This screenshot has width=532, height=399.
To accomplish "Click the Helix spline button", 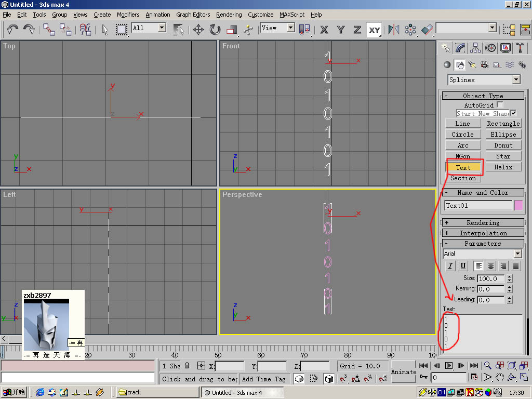I will coord(503,167).
